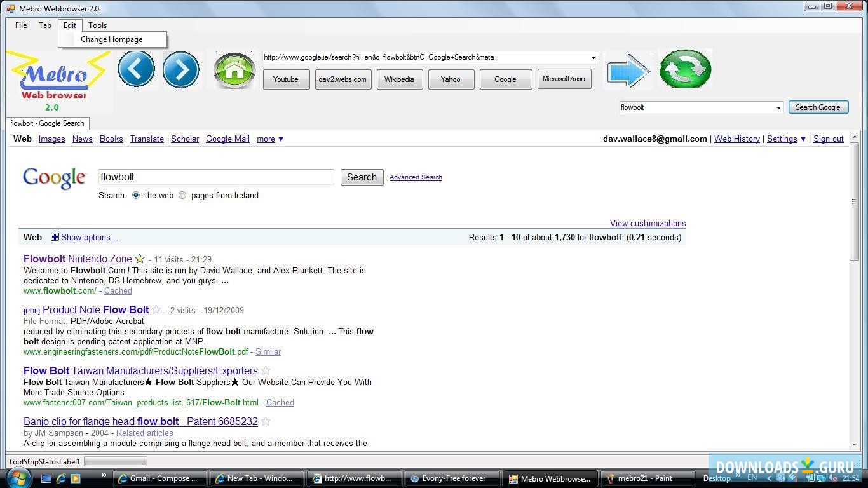Click the Google logo on the results page
Screen dimensions: 868x488
point(54,177)
